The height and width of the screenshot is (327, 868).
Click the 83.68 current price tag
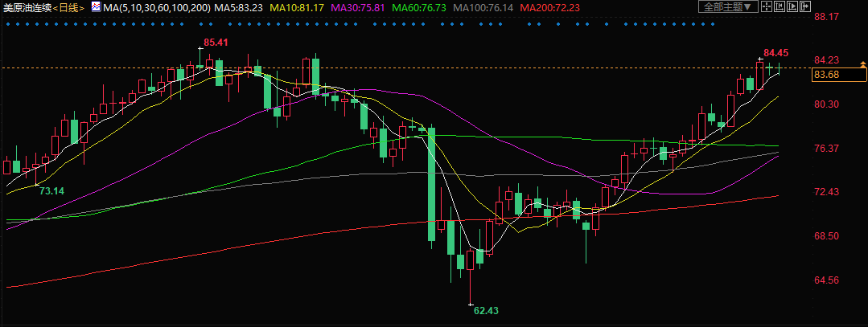(x=826, y=75)
